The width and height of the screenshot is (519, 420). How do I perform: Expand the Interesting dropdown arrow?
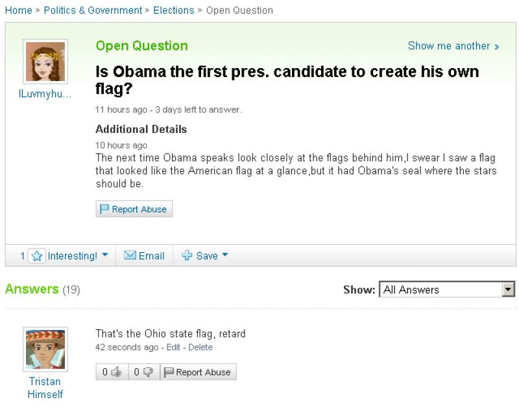click(x=105, y=255)
